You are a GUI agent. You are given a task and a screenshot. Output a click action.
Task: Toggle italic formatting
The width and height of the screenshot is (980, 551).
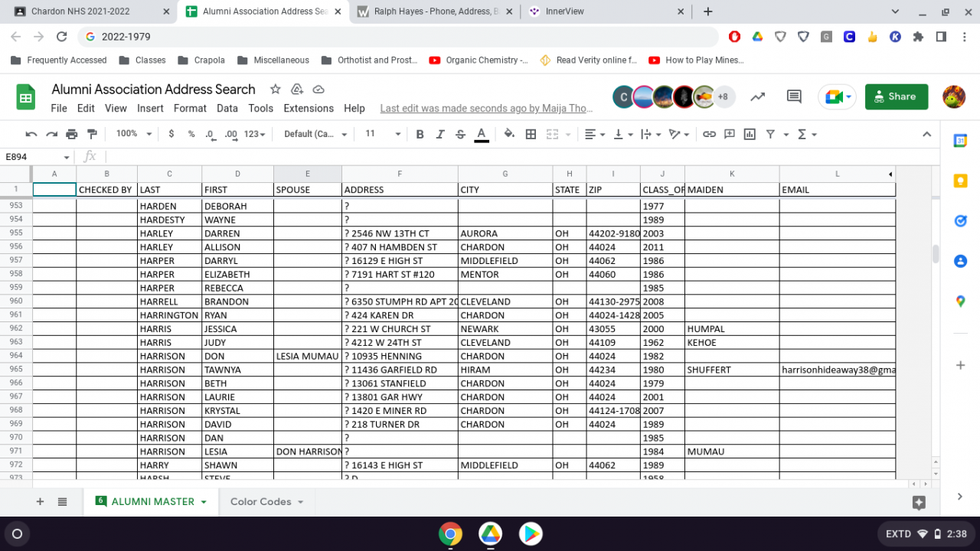pyautogui.click(x=440, y=134)
